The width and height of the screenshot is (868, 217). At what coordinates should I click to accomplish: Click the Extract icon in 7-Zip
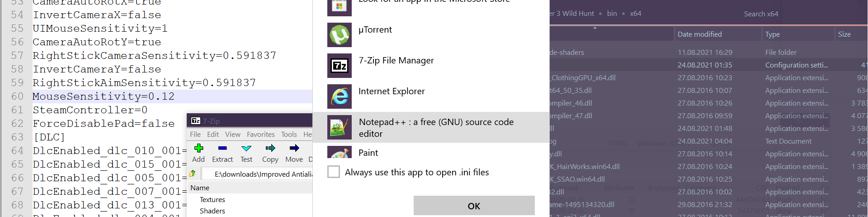(x=222, y=148)
